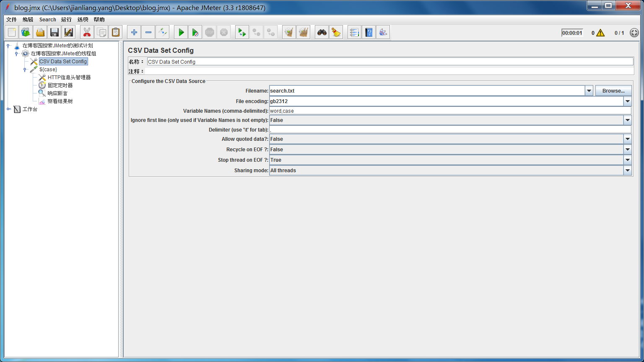Collapse the test plan root node handle
The height and width of the screenshot is (362, 644).
pyautogui.click(x=8, y=46)
